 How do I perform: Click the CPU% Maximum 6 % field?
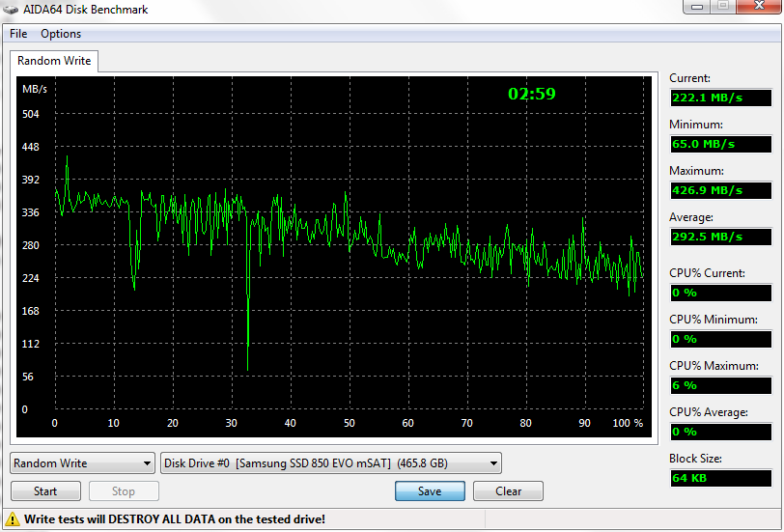[x=721, y=385]
